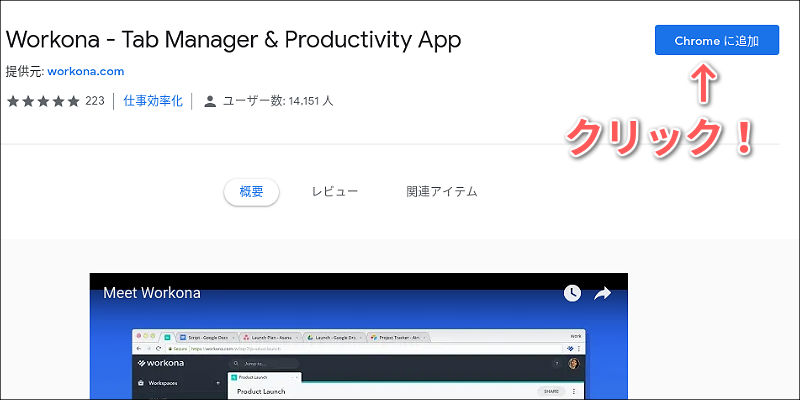
Task: Open the Meet Workona video title
Action: pyautogui.click(x=152, y=293)
